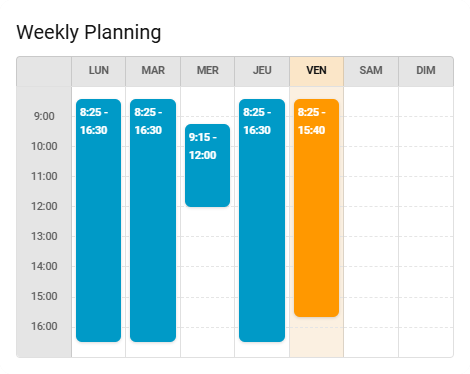Select the orange Friday 8:25 - 15:40 event
This screenshot has width=470, height=374.
316,208
